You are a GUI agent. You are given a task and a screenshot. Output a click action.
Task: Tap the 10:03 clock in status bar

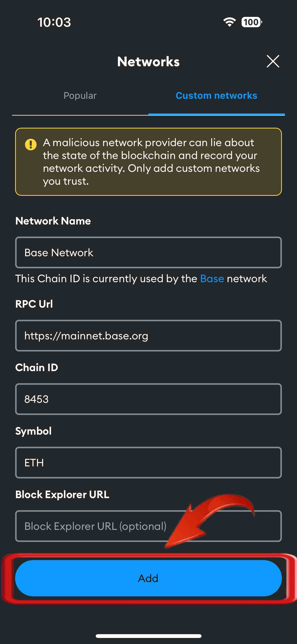coord(54,22)
